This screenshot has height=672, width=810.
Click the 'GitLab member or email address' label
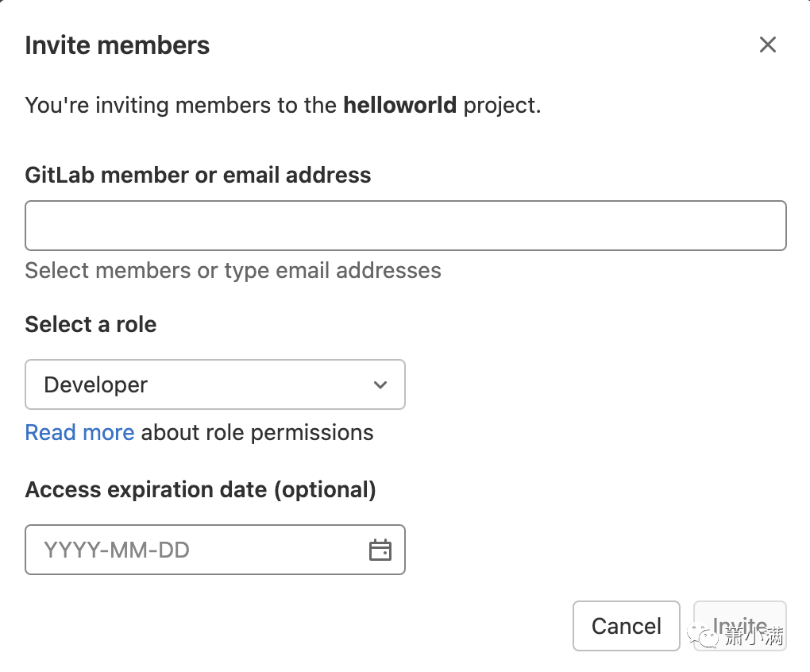pos(198,175)
